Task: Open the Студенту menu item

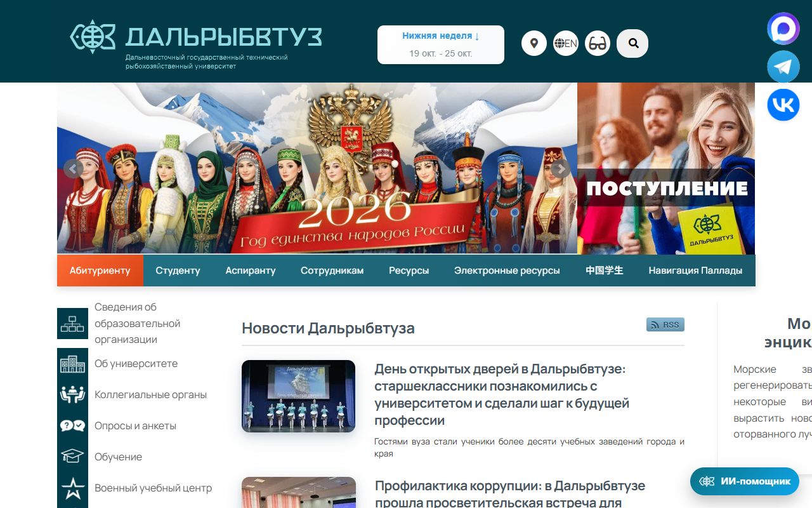Action: [178, 271]
